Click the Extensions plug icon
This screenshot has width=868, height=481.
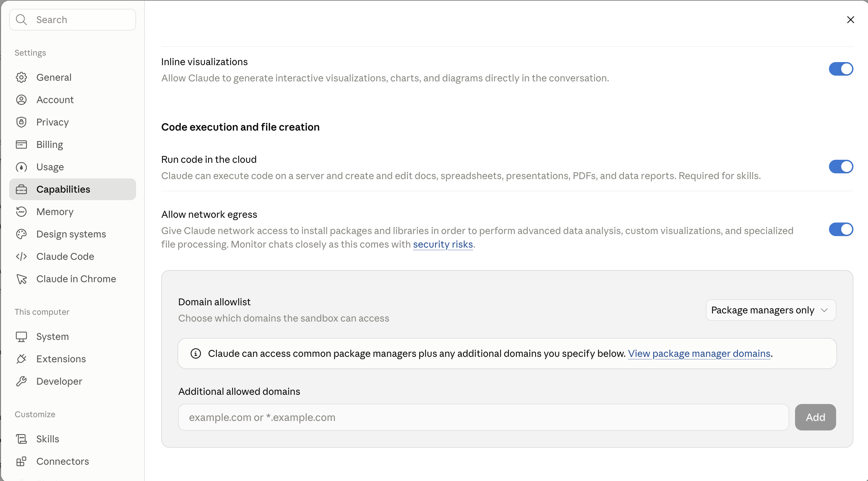click(x=21, y=359)
